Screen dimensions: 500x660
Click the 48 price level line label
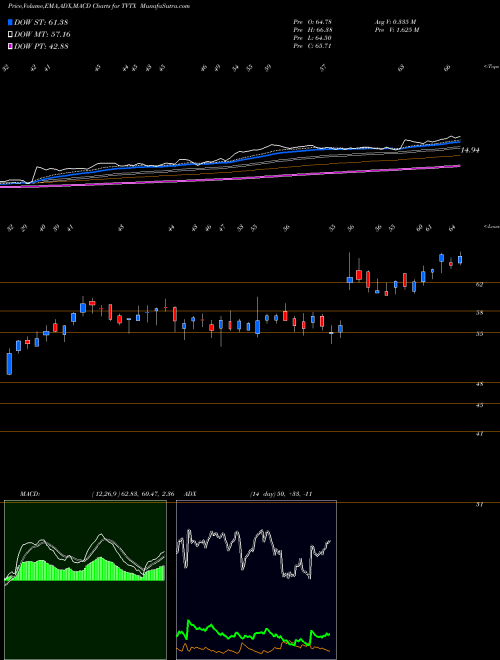[479, 384]
